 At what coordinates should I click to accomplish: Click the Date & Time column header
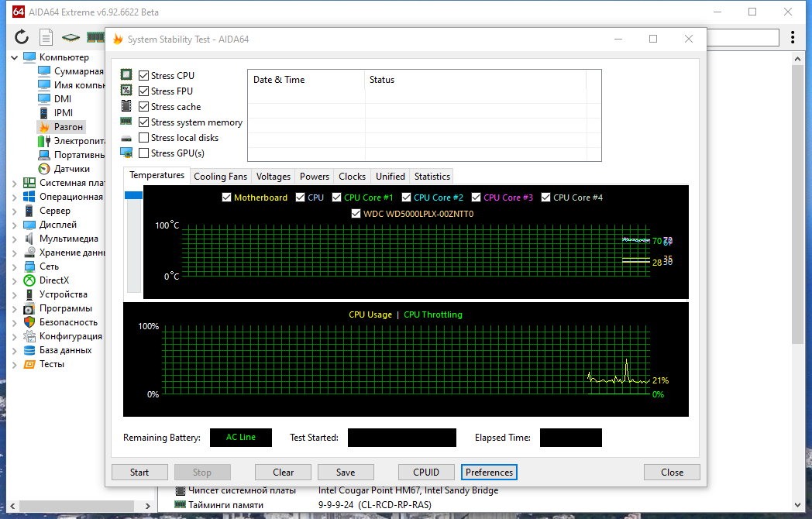point(306,80)
